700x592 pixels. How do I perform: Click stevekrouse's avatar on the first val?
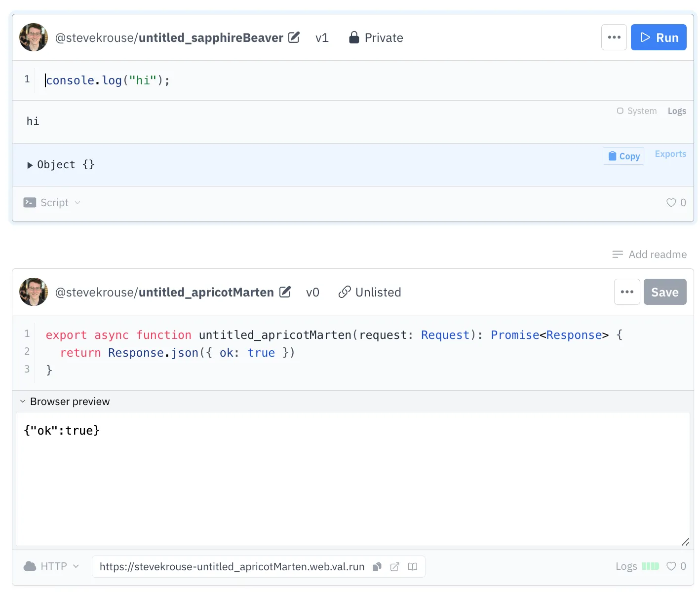[x=33, y=37]
